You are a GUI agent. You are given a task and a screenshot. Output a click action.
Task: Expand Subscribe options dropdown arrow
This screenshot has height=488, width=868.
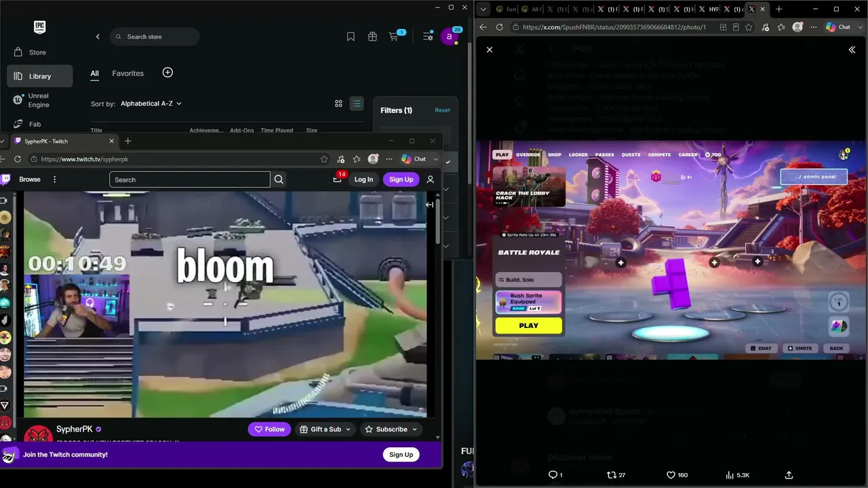click(x=415, y=429)
